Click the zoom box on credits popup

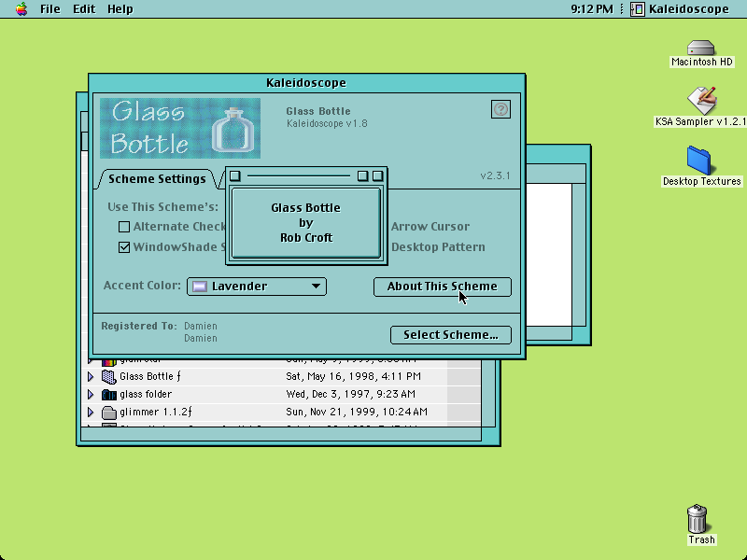362,176
